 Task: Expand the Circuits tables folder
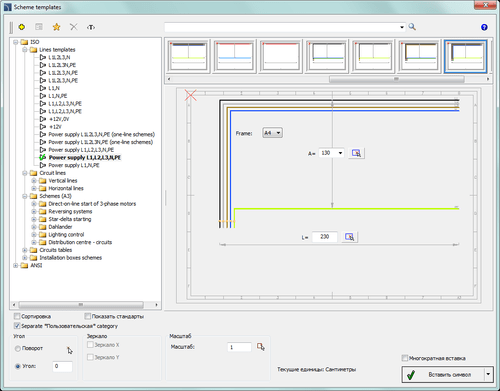pyautogui.click(x=25, y=250)
